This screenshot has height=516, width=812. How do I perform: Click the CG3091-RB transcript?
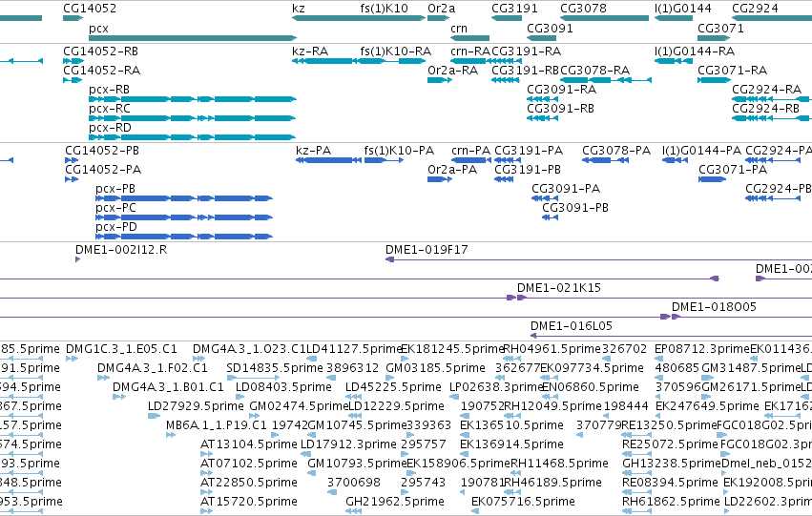pyautogui.click(x=543, y=118)
